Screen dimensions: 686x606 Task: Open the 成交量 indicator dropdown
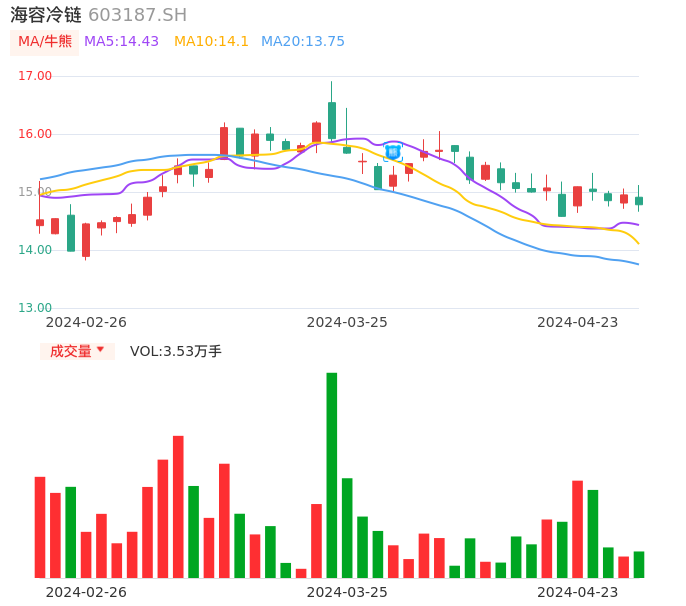point(77,351)
